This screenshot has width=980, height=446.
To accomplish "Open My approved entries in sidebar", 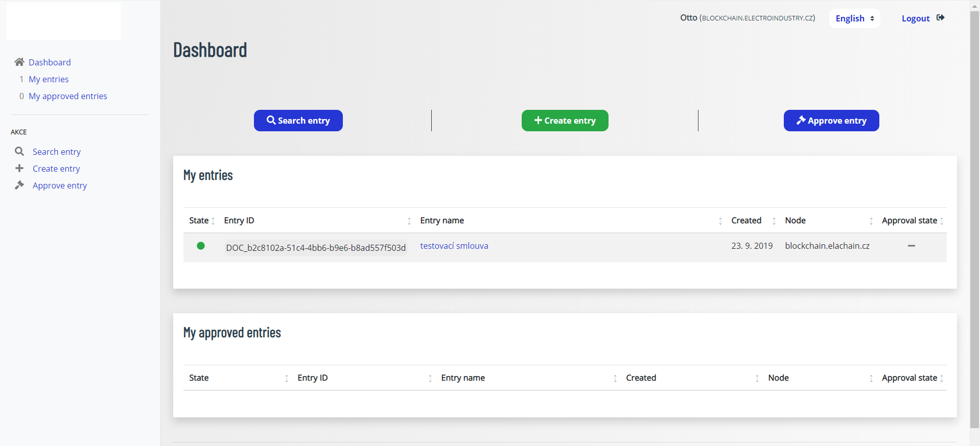I will tap(68, 96).
